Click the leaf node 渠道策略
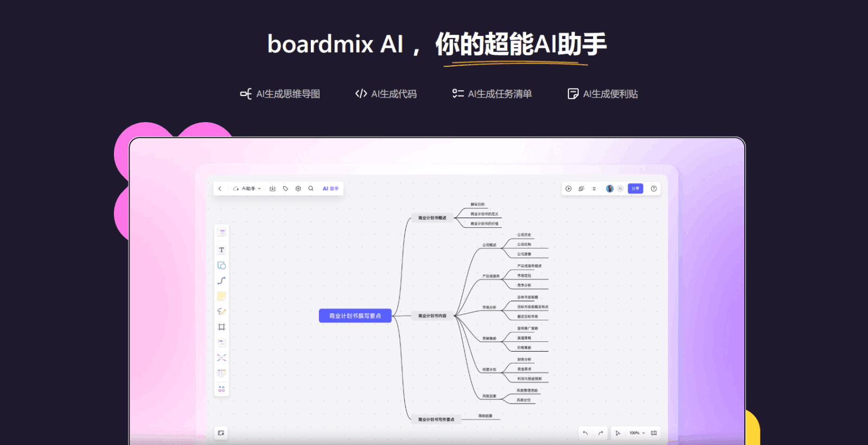 pos(524,338)
